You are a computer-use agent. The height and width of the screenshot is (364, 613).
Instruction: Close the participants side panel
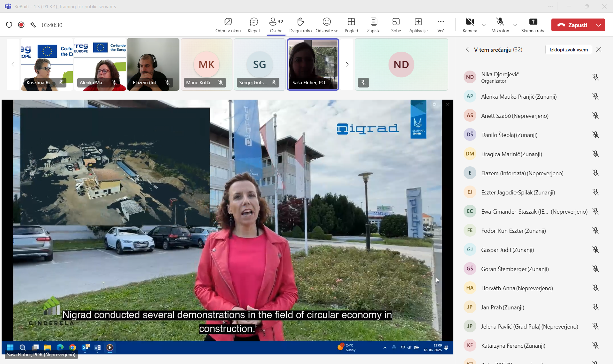[599, 49]
